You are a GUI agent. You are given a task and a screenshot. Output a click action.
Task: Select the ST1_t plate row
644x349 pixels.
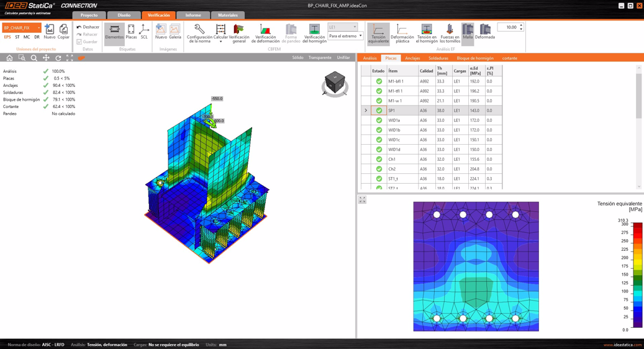click(431, 179)
